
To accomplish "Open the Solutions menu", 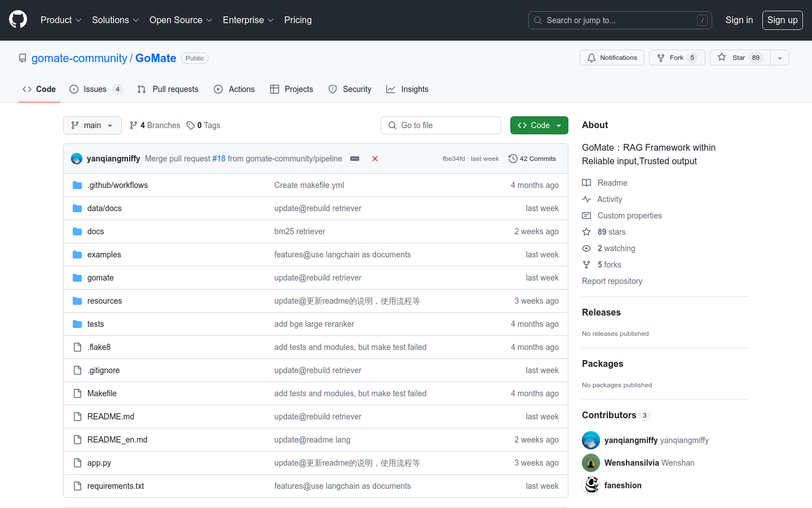I will [115, 20].
